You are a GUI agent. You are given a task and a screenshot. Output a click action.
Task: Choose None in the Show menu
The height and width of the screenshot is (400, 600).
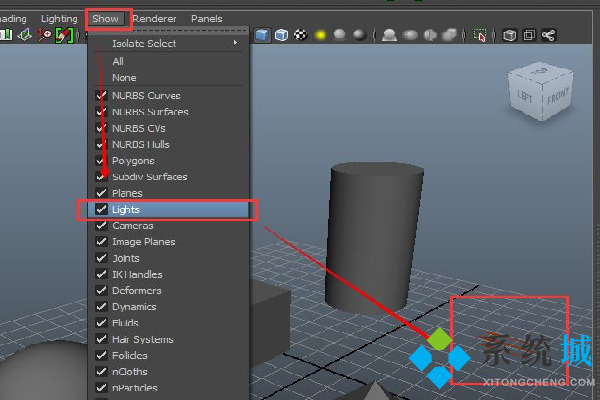coord(124,77)
